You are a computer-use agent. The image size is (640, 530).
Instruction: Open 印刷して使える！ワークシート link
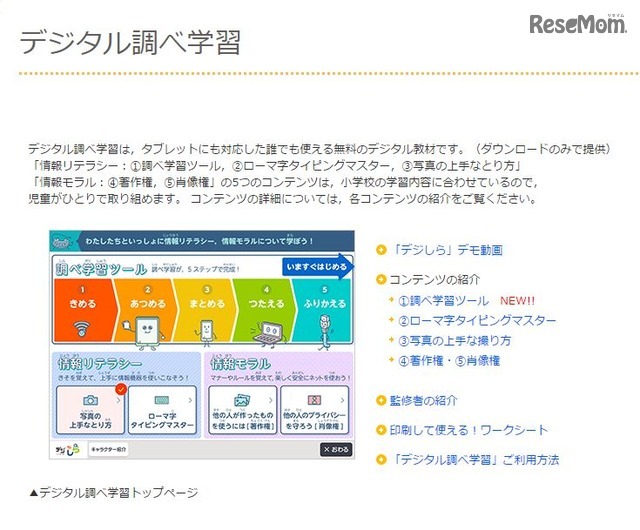[x=469, y=430]
